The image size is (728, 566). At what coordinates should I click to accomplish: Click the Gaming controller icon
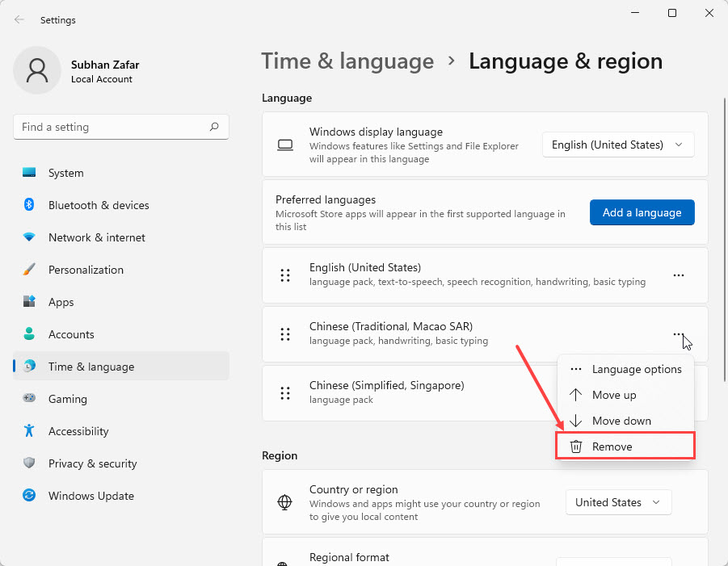point(29,398)
